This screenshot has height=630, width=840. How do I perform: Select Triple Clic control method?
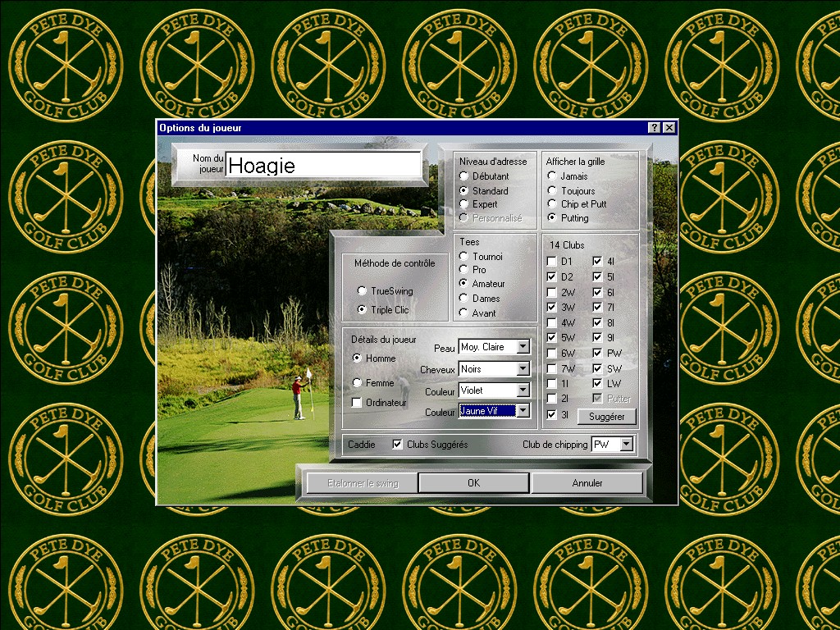(x=362, y=309)
